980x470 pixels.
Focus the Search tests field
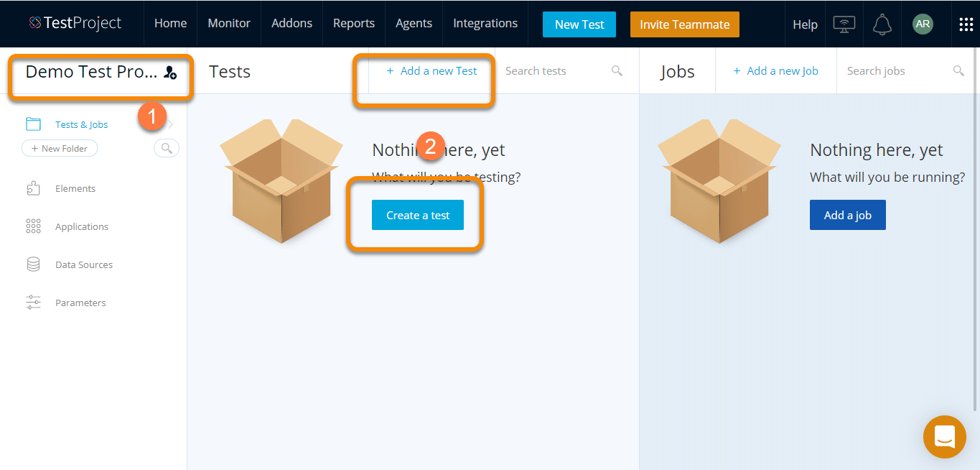553,70
